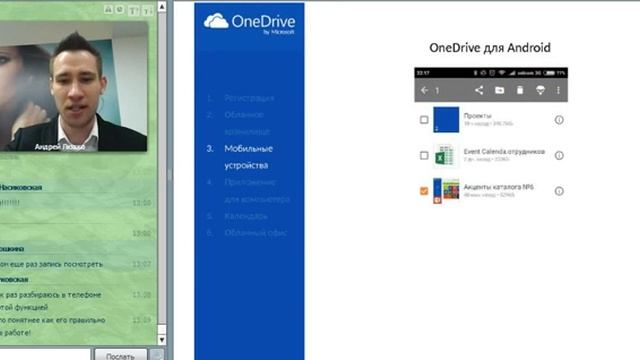Screen dimensions: 640x360
Task: Select sidebar item 6 Облачный офис
Action: (247, 233)
